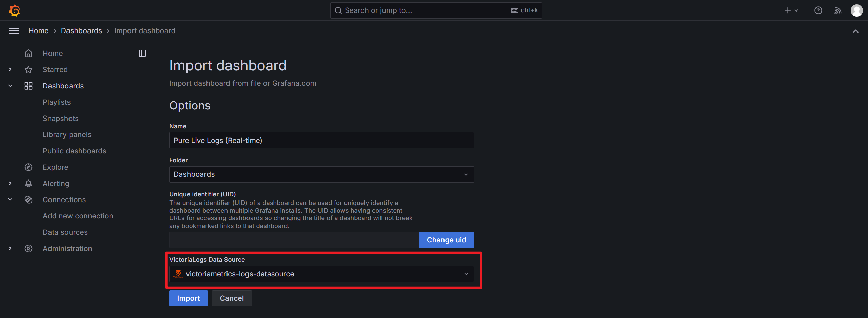Open the Folder dropdown

(321, 174)
